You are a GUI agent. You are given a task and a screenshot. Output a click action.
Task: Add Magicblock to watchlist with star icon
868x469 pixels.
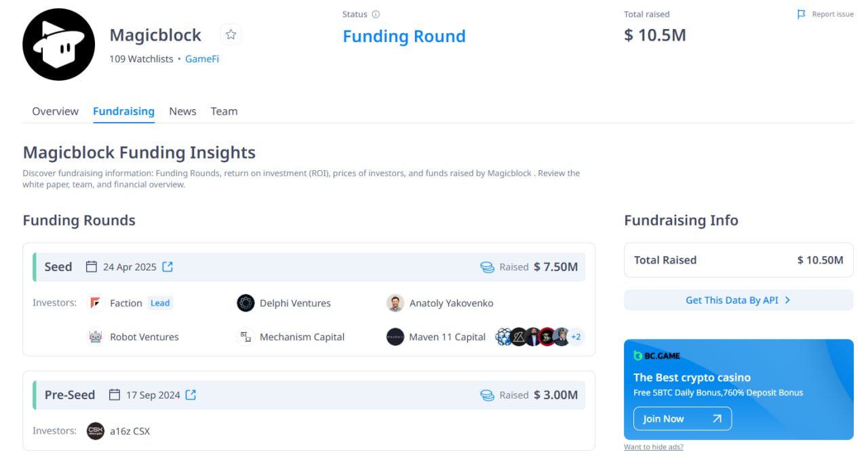(x=231, y=35)
